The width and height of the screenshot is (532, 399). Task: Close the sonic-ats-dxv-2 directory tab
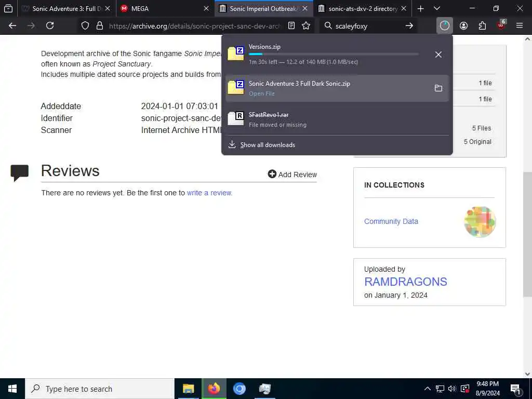(403, 8)
